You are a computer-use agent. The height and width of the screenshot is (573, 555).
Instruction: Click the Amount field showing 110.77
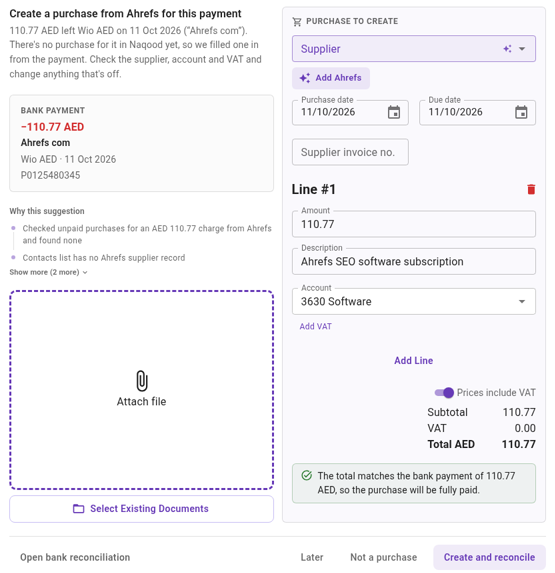point(414,224)
